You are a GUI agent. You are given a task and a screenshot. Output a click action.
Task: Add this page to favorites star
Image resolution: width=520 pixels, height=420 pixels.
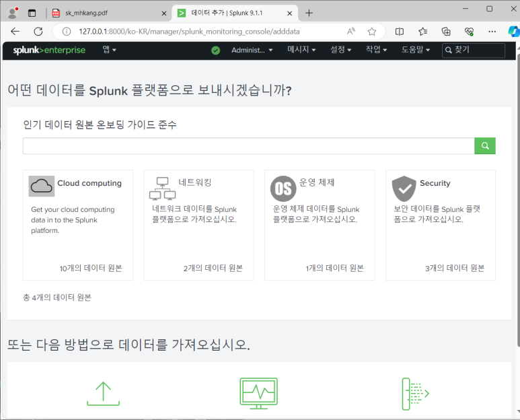[372, 32]
